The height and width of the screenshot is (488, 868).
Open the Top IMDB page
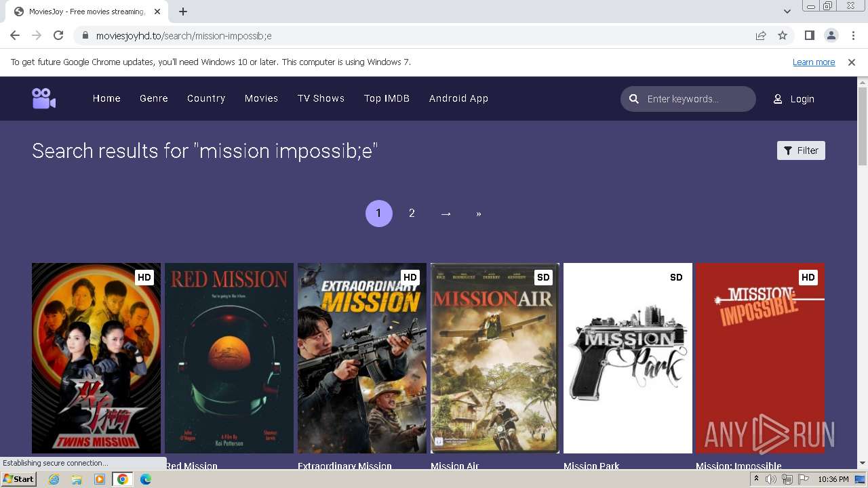387,98
